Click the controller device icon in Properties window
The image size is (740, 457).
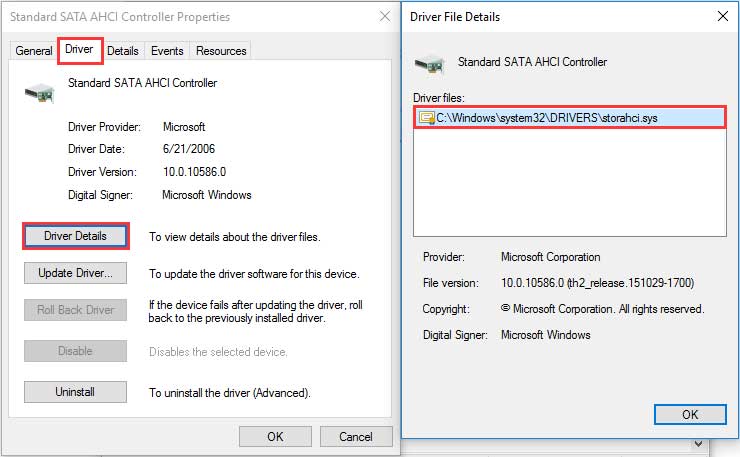(x=40, y=93)
